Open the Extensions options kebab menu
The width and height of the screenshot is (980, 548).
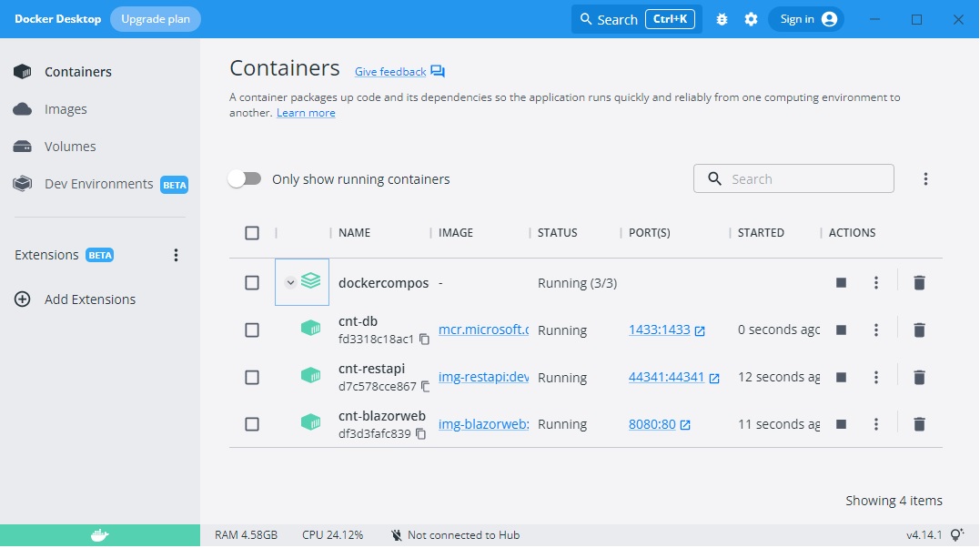[176, 255]
